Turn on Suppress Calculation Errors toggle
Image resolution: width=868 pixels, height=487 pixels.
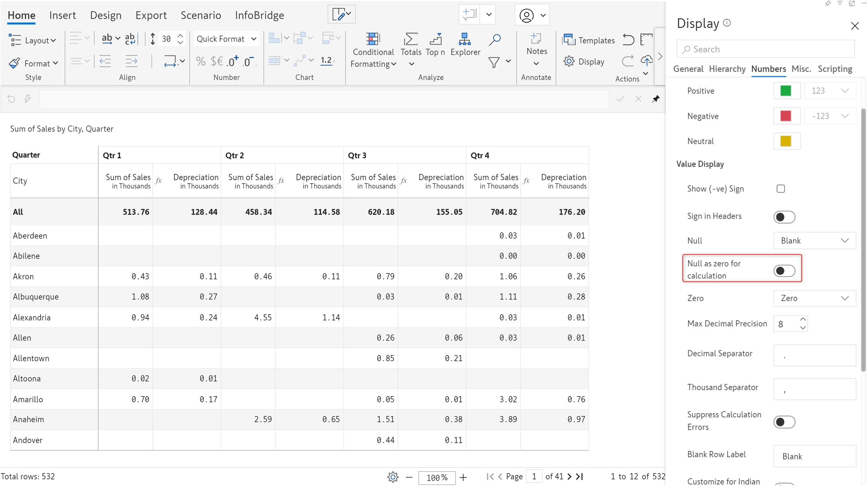click(x=784, y=422)
